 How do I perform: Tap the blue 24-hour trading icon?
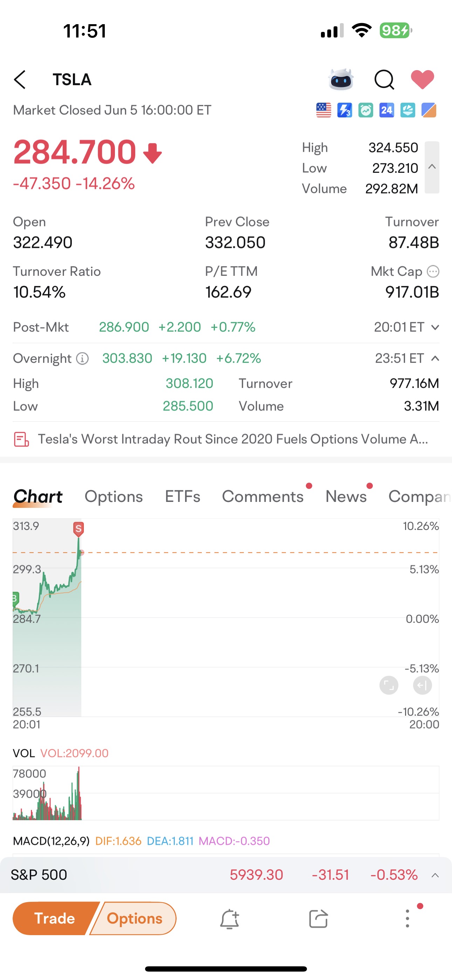386,110
